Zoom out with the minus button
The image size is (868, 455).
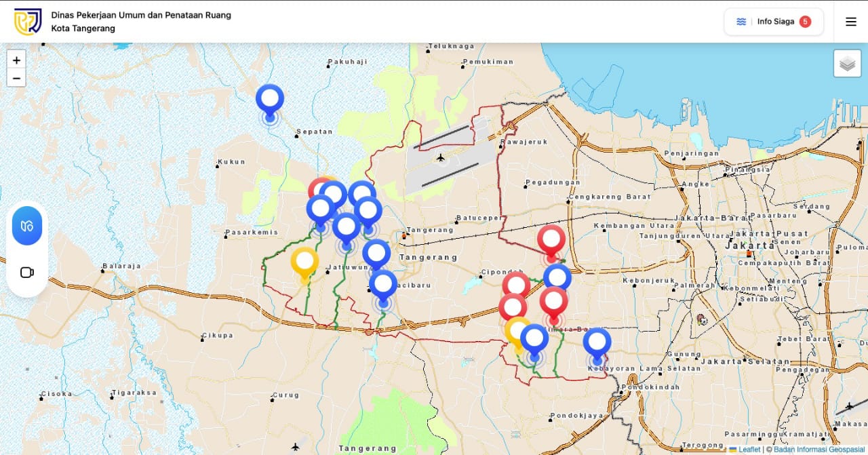[x=16, y=78]
